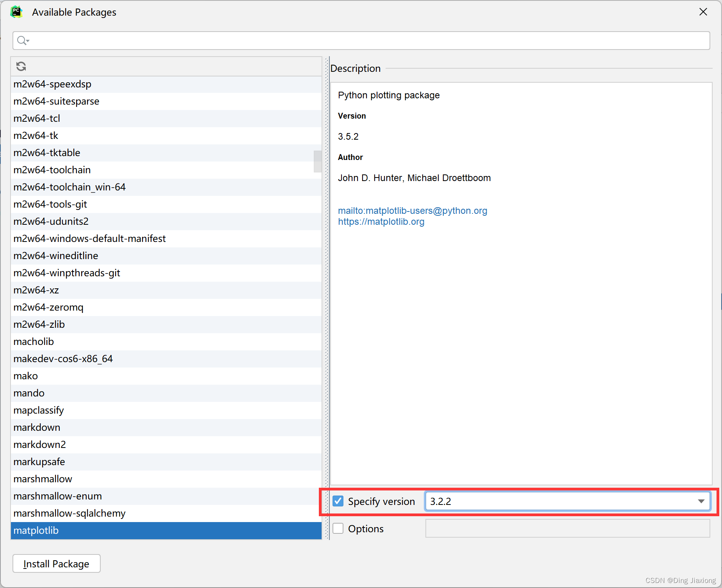Image resolution: width=722 pixels, height=588 pixels.
Task: Select the m2w64-zlib package
Action: coord(166,325)
